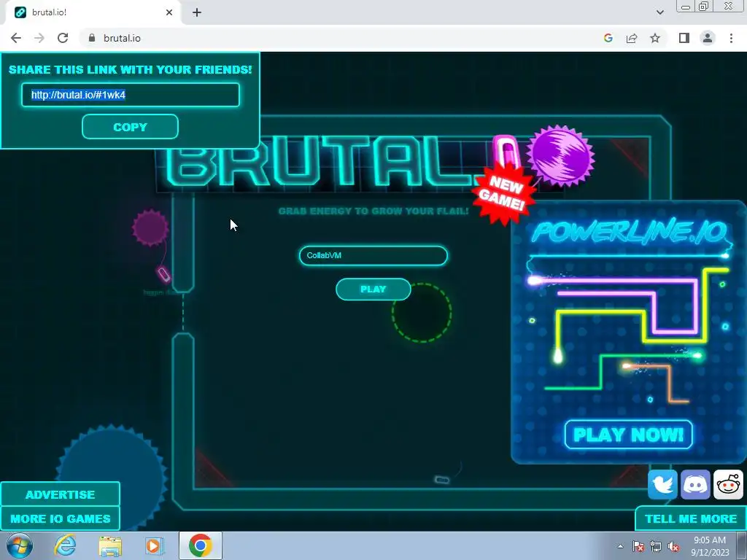Open Reddit social link icon

pos(728,484)
